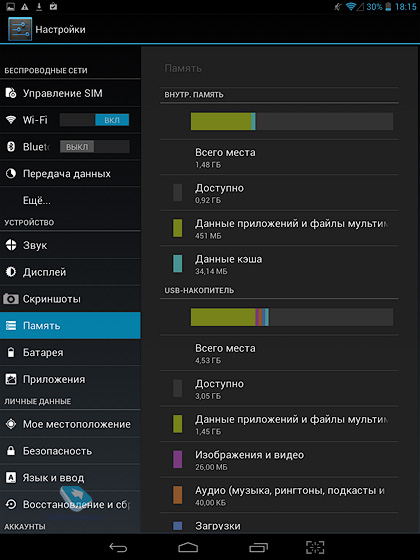Tap the Battery icon in sidebar
The height and width of the screenshot is (560, 420).
click(11, 352)
